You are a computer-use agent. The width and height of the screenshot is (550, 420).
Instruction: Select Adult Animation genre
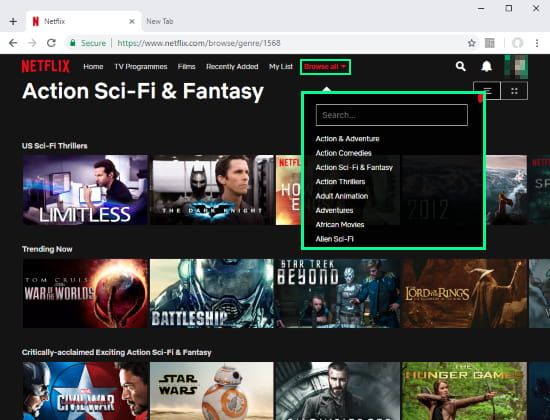[x=342, y=196]
